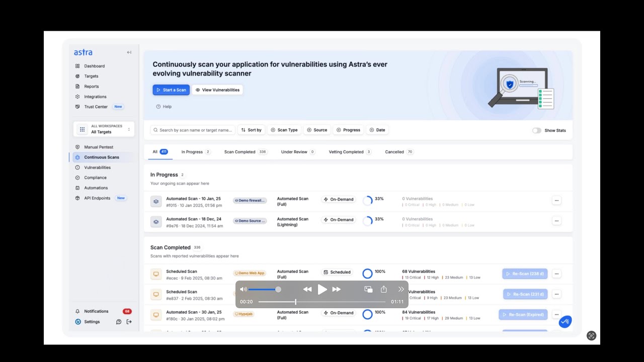
Task: Click the Help icon in banner
Action: (158, 107)
